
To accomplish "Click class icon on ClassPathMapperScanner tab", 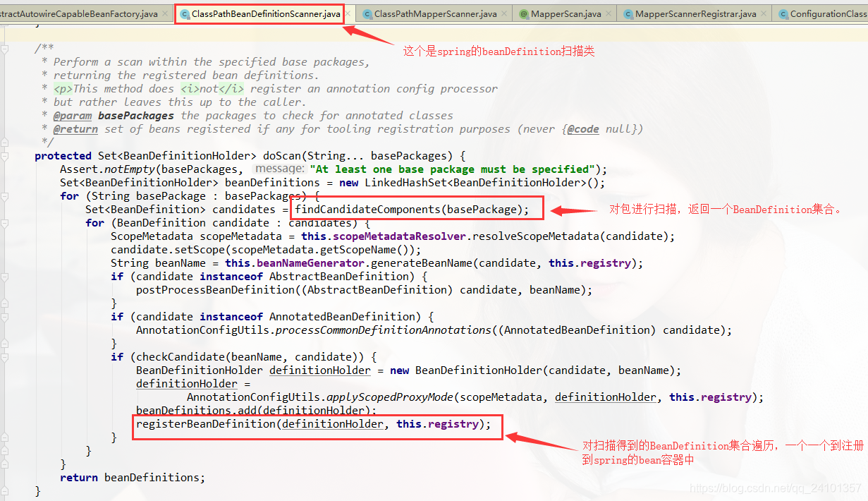I will [367, 14].
